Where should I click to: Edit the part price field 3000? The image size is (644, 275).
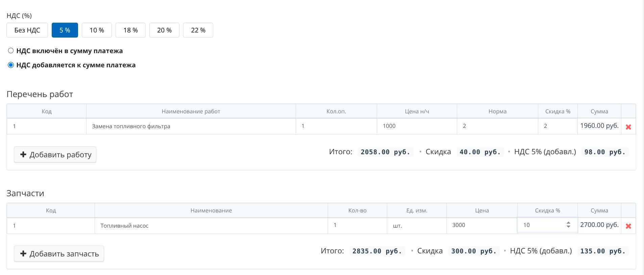[x=481, y=225]
